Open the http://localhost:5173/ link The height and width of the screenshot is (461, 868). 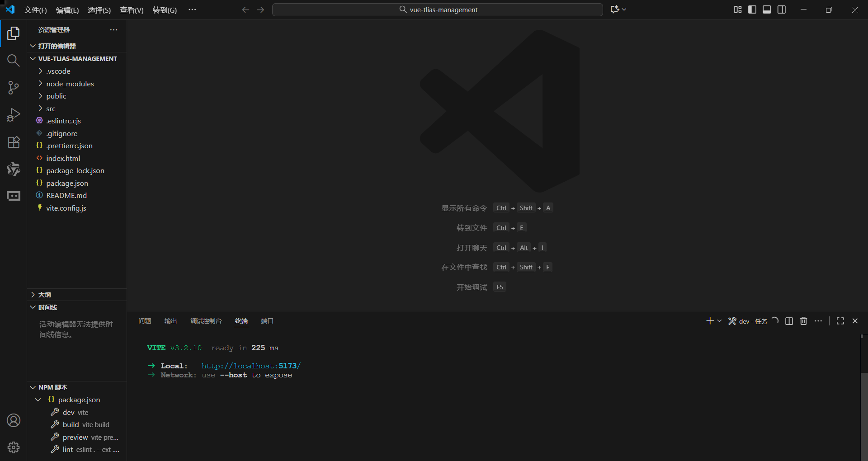(x=251, y=366)
